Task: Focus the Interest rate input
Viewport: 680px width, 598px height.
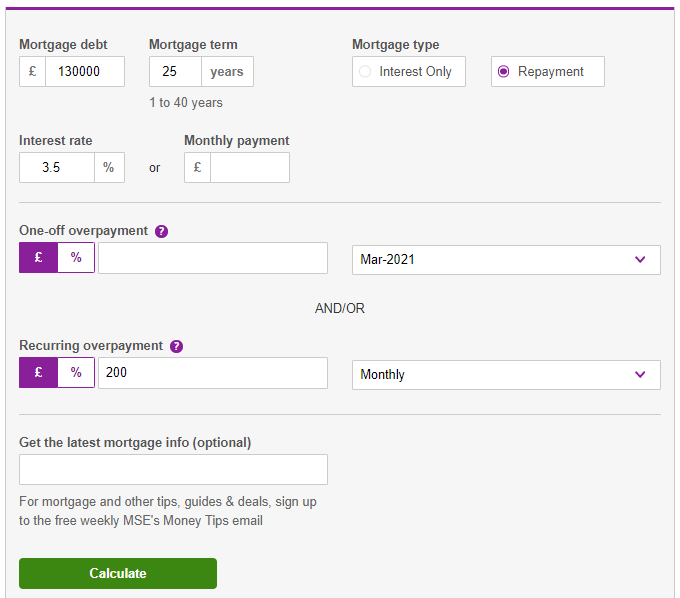Action: (x=57, y=168)
